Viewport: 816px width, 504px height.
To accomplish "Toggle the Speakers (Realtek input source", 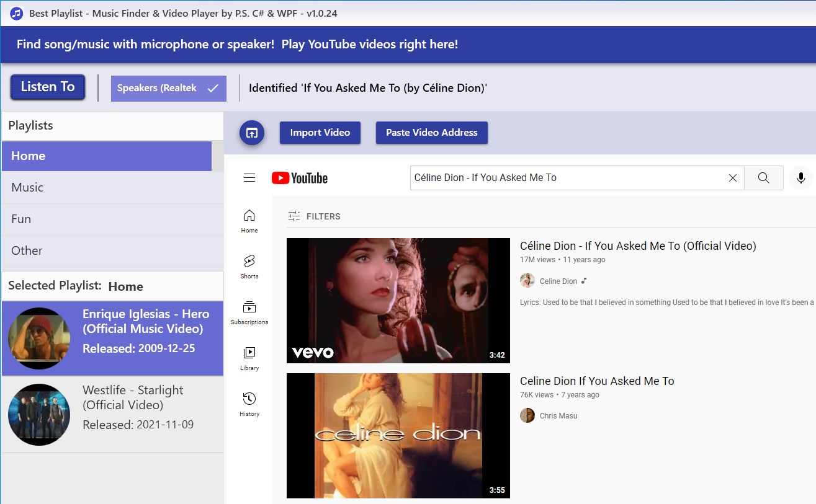I will pos(168,88).
